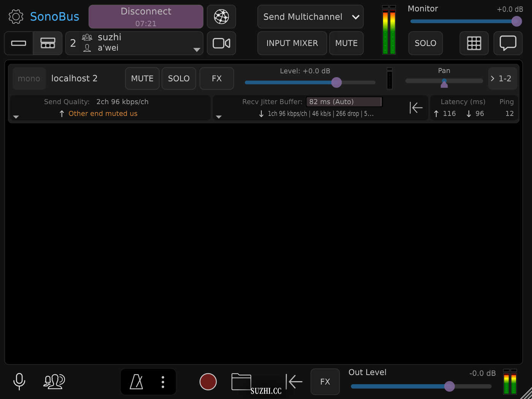Image resolution: width=532 pixels, height=399 pixels.
Task: Open the recordings folder icon
Action: (241, 382)
